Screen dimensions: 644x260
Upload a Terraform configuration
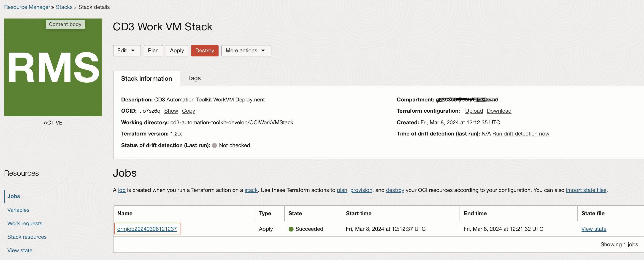474,111
